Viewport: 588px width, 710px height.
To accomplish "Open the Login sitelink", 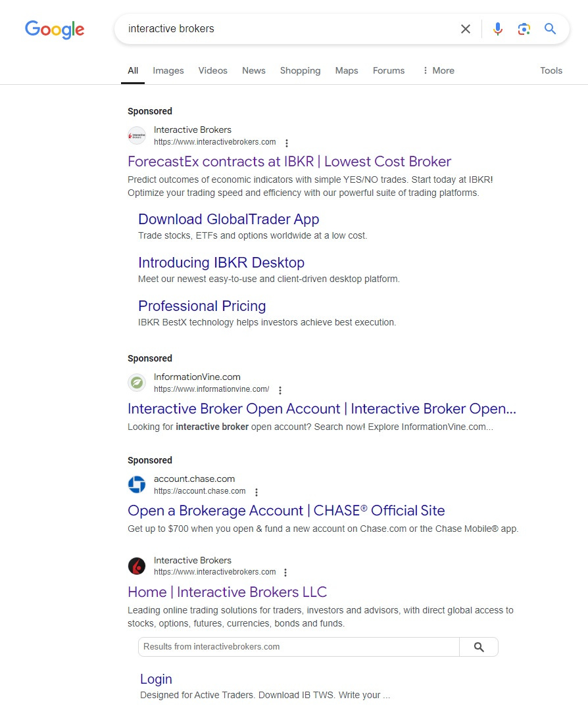I will pyautogui.click(x=156, y=679).
